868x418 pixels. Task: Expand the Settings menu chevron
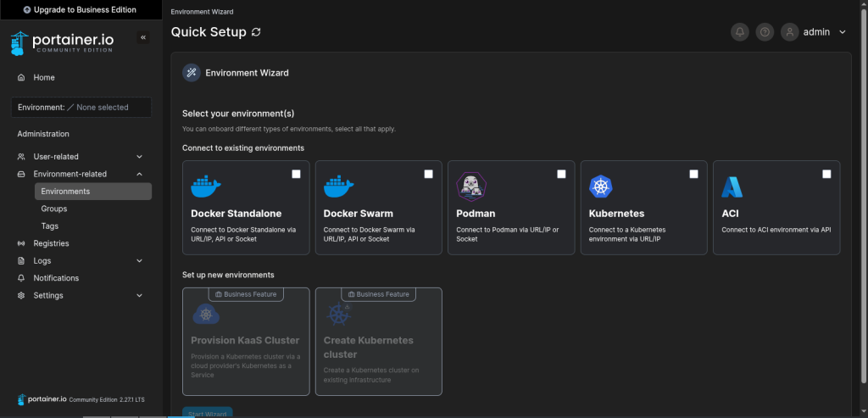(x=140, y=296)
